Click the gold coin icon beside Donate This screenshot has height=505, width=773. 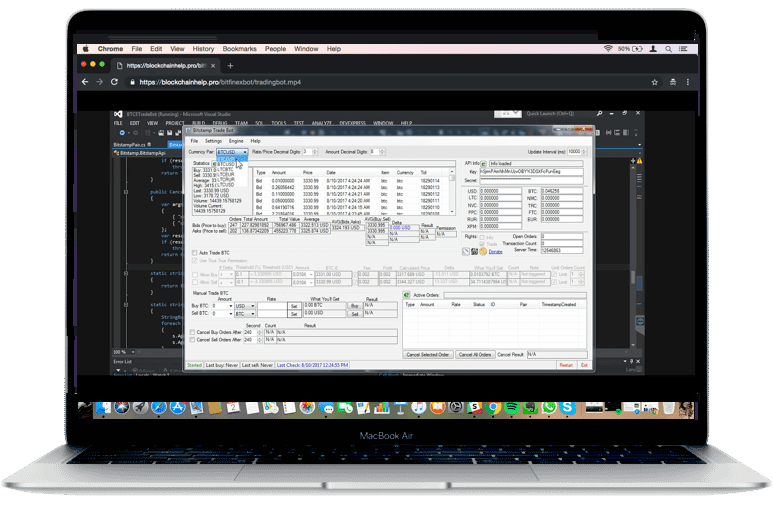(x=483, y=252)
